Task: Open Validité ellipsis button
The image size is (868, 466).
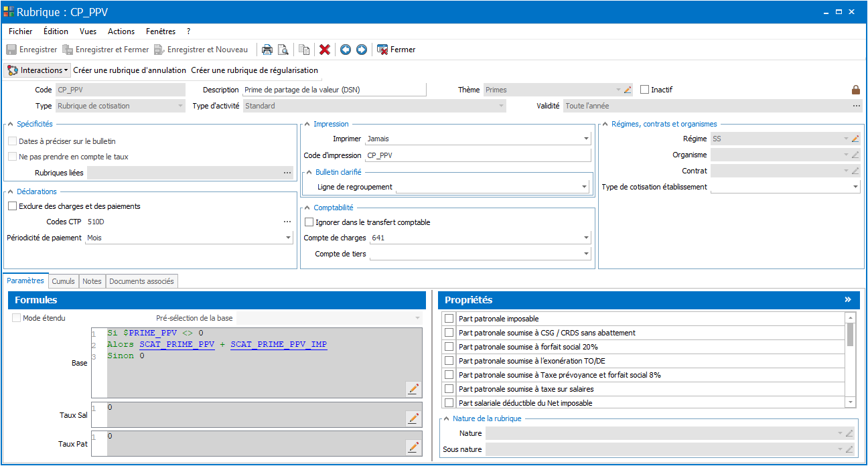Action: point(856,106)
